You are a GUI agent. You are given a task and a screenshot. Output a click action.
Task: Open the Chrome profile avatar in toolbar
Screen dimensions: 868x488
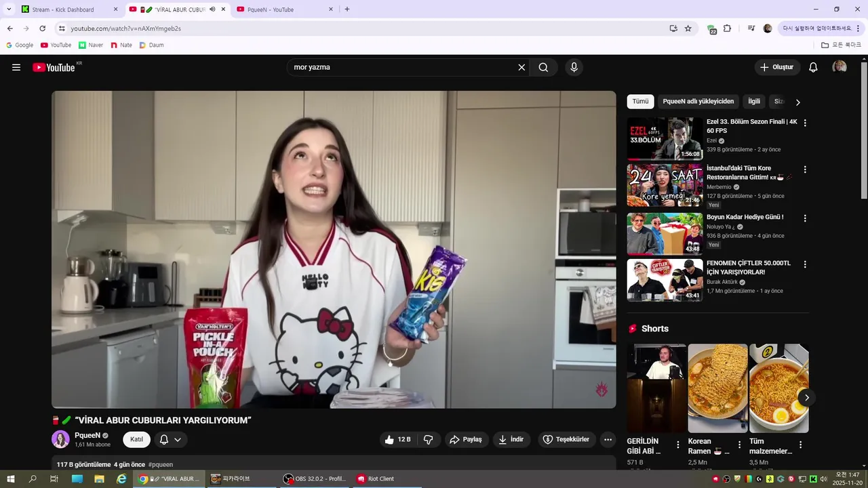coord(768,28)
